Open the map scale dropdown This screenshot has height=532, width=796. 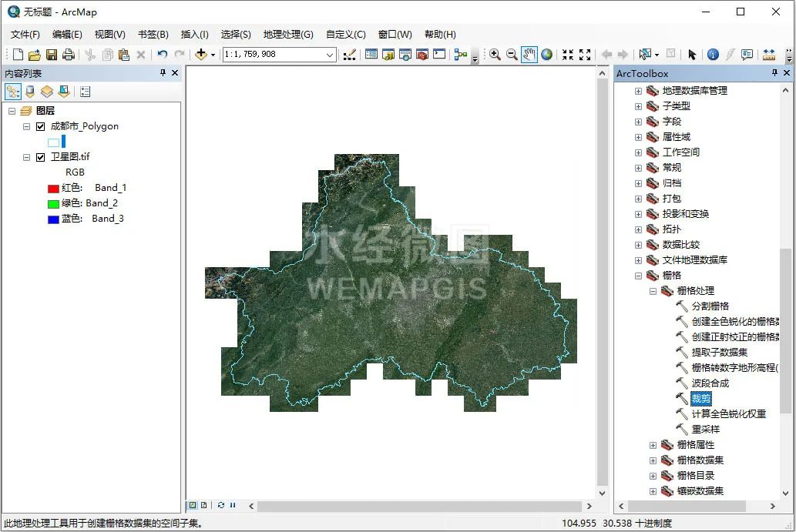(x=330, y=54)
